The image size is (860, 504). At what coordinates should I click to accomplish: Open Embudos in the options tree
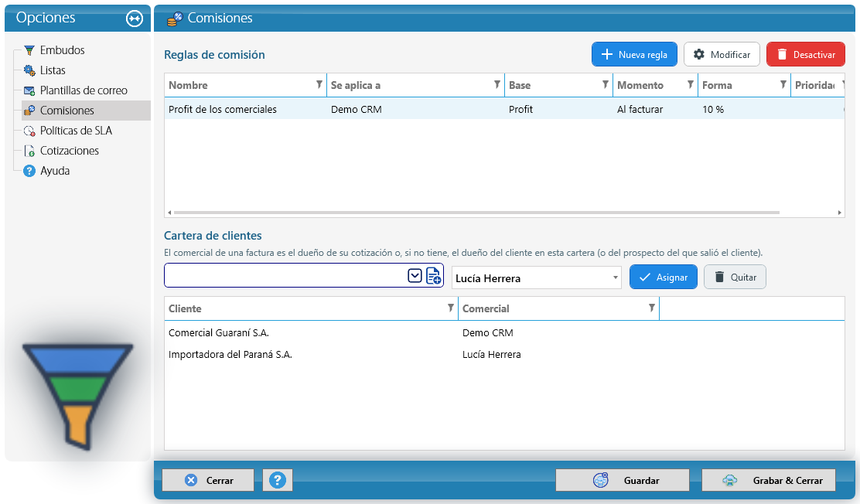pyautogui.click(x=62, y=50)
